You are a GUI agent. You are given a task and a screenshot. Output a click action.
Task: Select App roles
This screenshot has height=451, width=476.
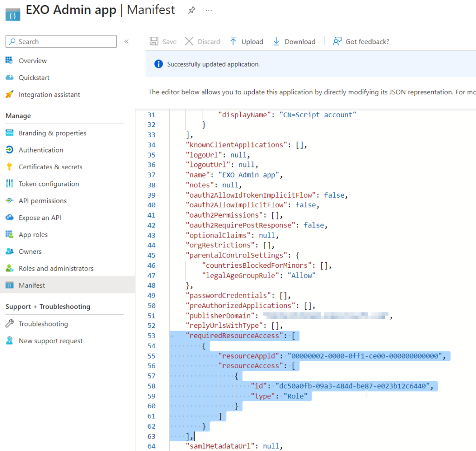[x=33, y=234]
